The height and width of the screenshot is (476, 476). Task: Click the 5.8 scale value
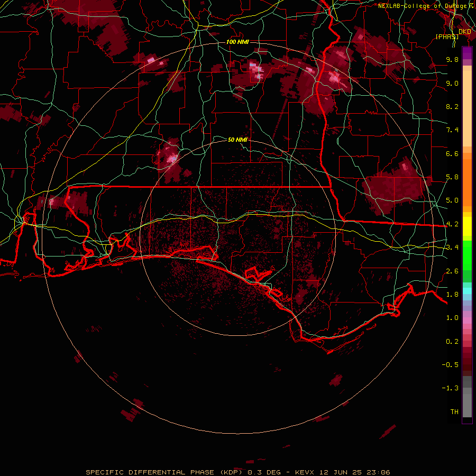click(452, 177)
